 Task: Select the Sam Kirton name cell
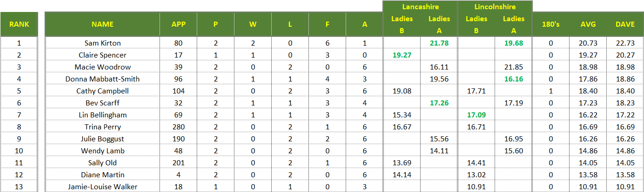click(103, 43)
